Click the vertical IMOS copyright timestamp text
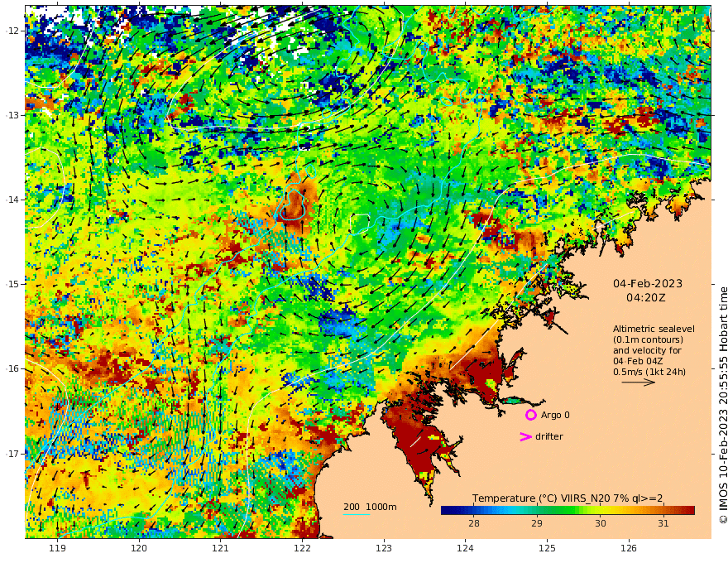This screenshot has height=563, width=728. 722,406
